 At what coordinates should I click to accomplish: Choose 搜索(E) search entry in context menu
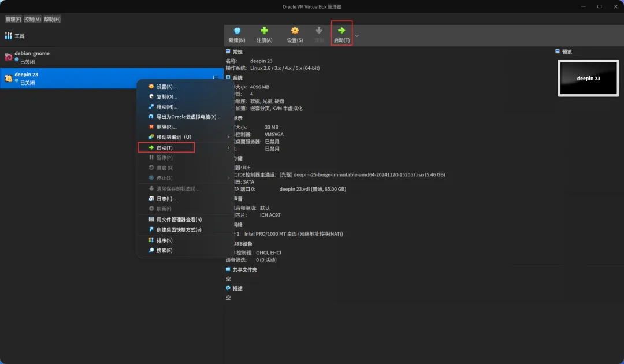184,250
